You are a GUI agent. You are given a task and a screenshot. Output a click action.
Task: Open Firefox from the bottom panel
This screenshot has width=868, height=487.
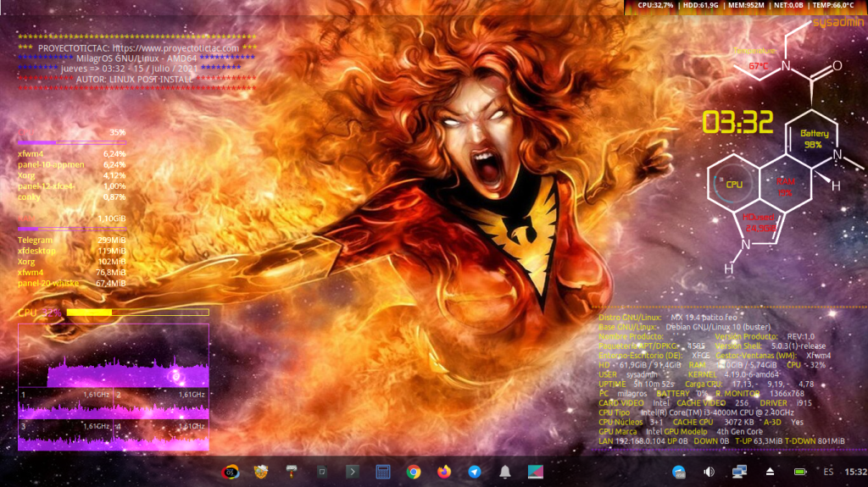coord(444,472)
